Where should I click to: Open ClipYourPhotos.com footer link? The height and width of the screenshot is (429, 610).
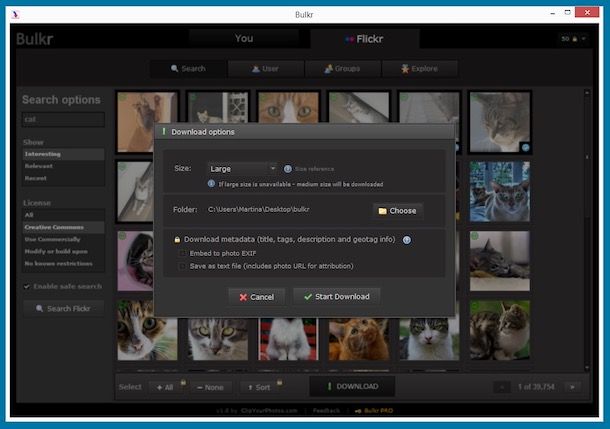point(269,411)
